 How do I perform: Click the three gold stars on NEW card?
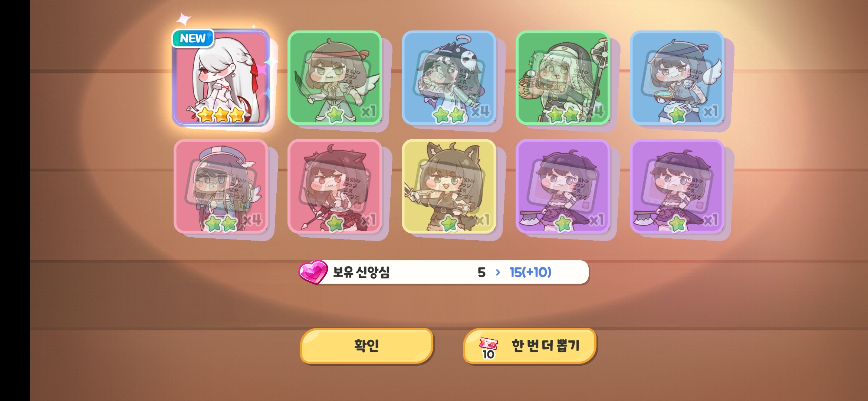tap(221, 115)
